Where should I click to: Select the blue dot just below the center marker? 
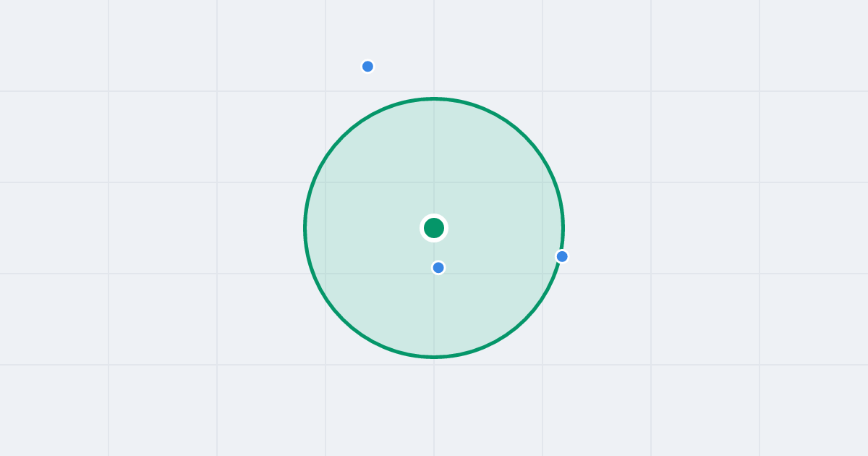(x=438, y=268)
